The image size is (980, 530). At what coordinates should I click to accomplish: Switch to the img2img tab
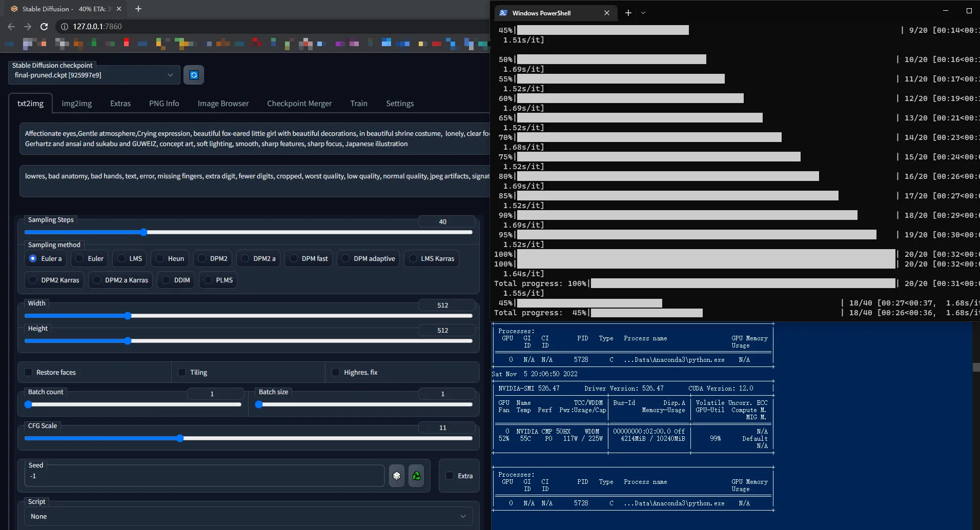[x=77, y=104]
